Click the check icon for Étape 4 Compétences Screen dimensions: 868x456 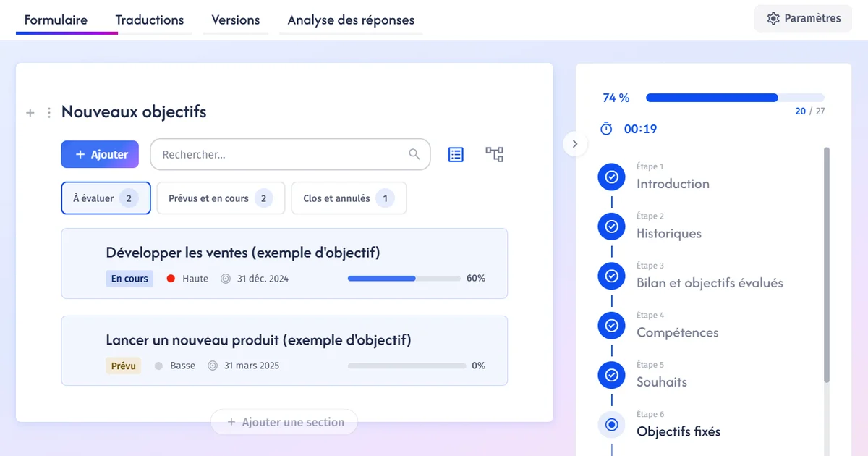point(612,326)
